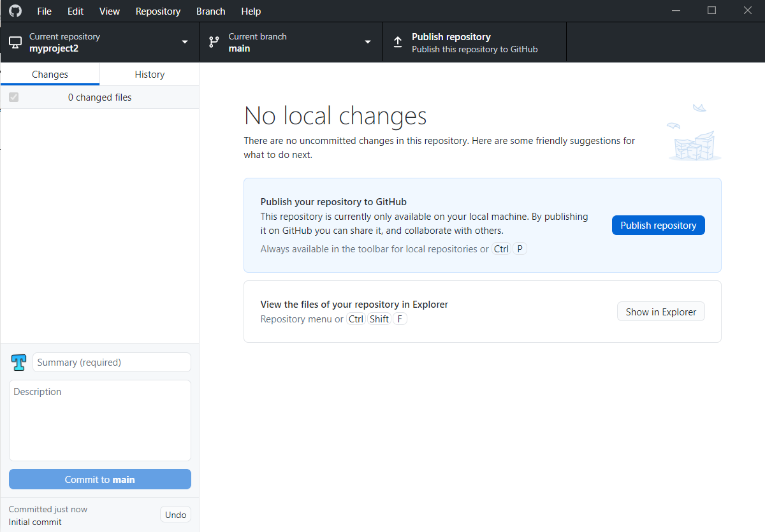765x532 pixels.
Task: Toggle the select-all changed files checkbox
Action: tap(13, 97)
